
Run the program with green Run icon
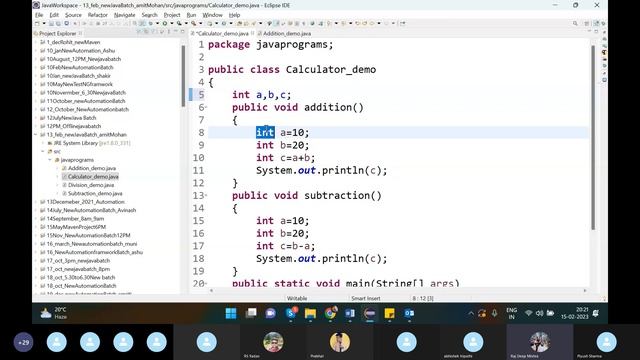pos(165,24)
